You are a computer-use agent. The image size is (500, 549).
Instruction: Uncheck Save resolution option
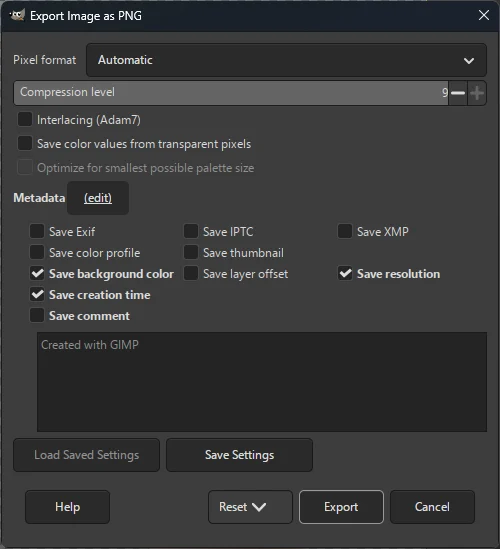pos(345,273)
